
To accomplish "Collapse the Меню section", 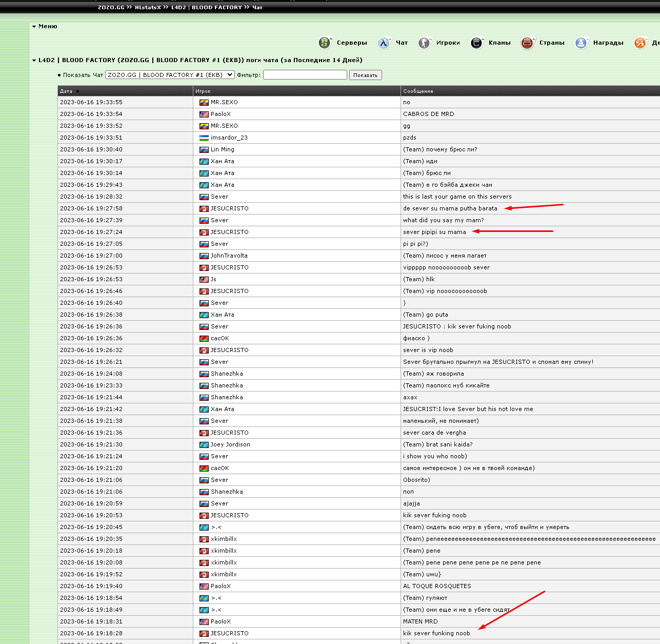I will [x=34, y=26].
